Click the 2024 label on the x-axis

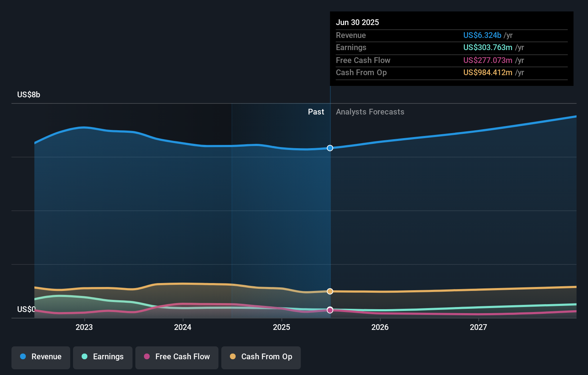183,327
